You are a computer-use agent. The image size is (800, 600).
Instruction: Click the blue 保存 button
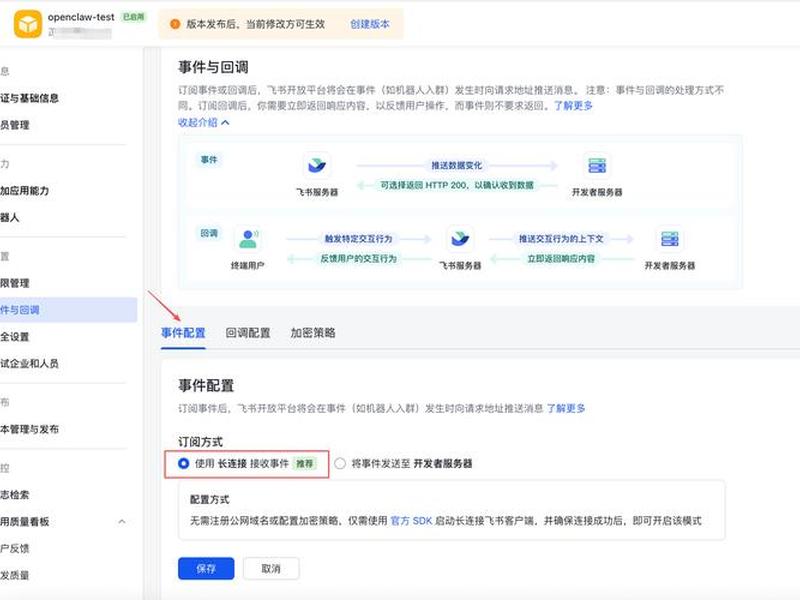pos(206,568)
